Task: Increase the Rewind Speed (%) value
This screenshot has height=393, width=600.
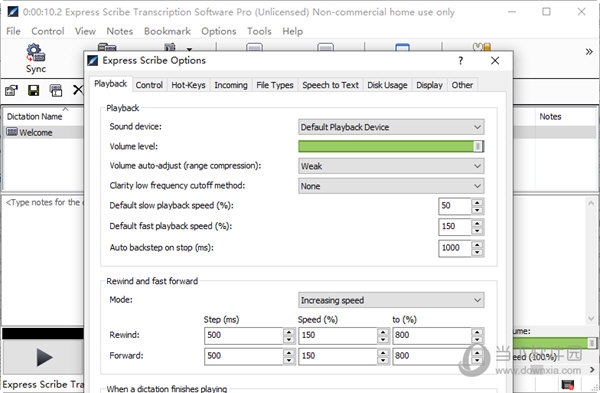Action: 383,331
